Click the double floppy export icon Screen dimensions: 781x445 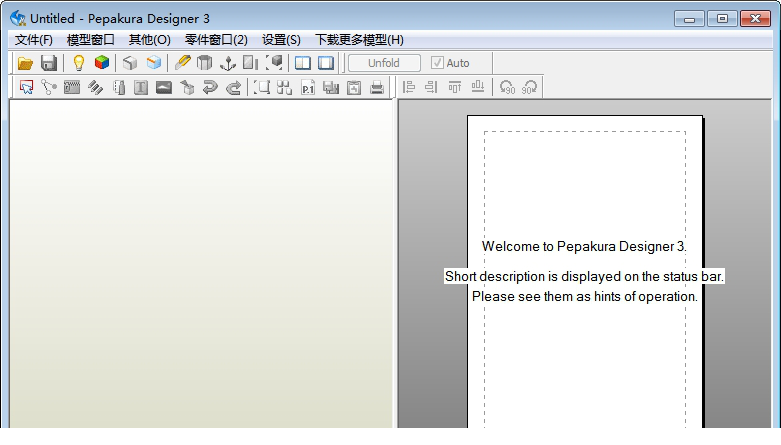331,88
